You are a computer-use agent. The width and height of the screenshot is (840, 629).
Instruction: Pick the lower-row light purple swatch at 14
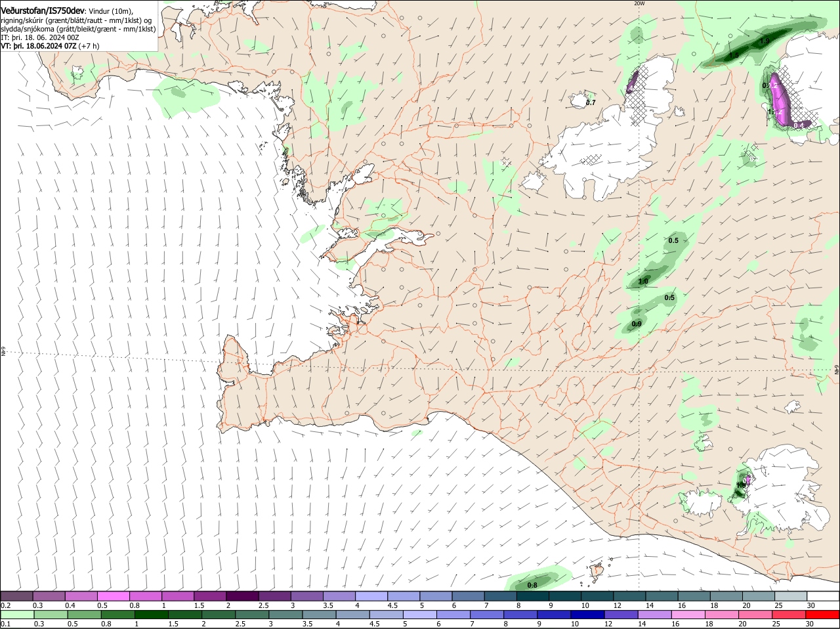pos(654,615)
